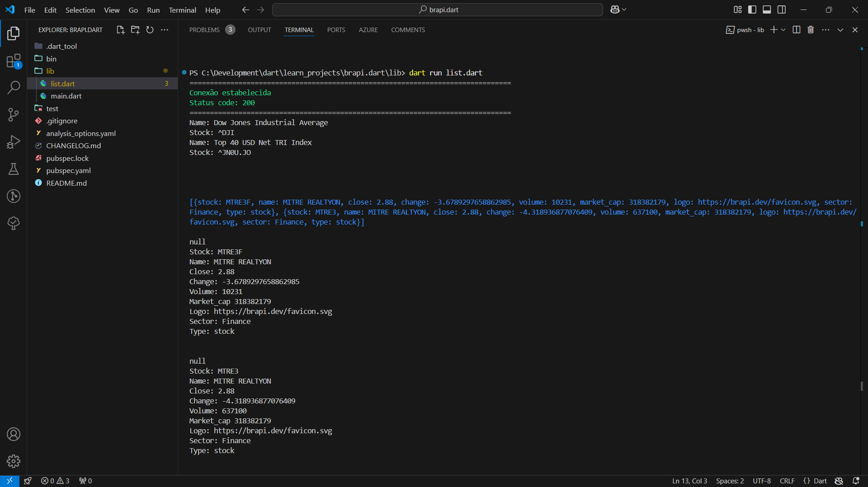Refresh the Explorer file tree

(150, 30)
